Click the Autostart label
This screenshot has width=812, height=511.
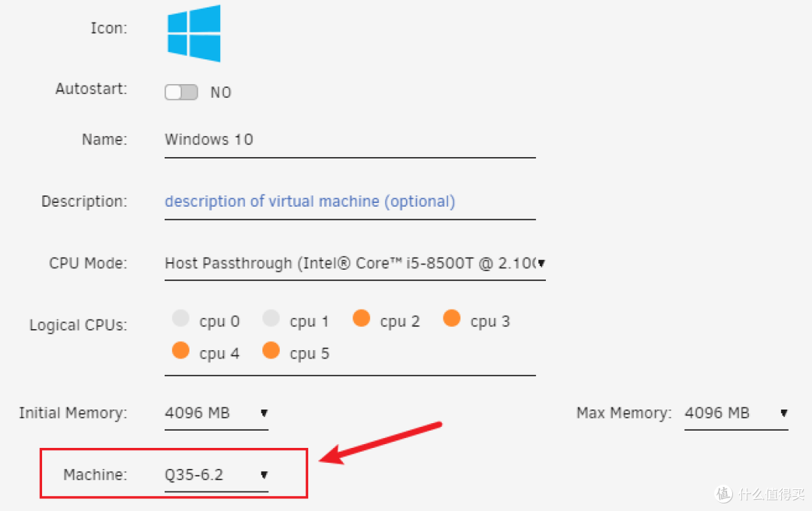pos(91,89)
